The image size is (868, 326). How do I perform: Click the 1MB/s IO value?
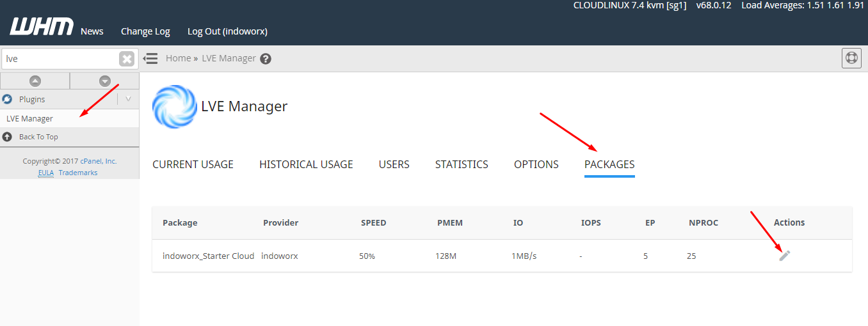(x=524, y=256)
